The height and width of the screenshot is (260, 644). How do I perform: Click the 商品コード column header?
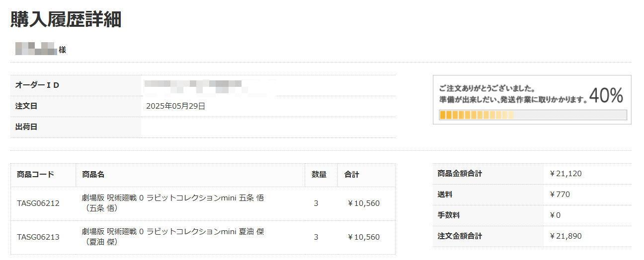click(x=35, y=175)
